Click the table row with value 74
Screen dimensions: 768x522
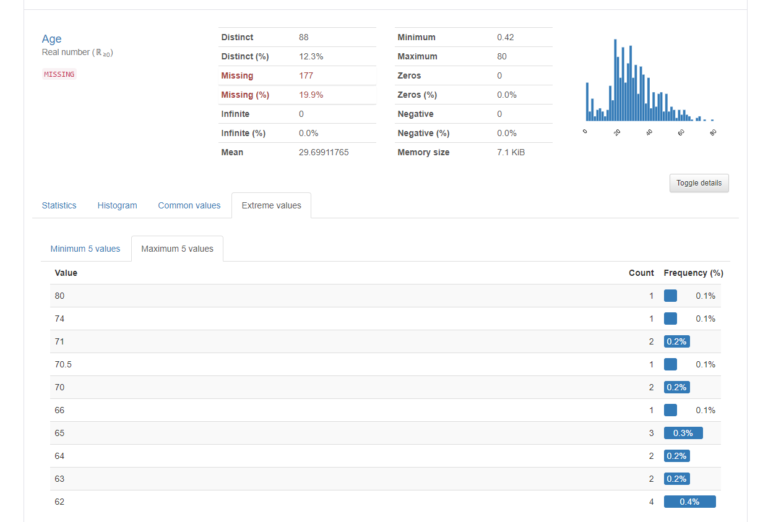(385, 319)
